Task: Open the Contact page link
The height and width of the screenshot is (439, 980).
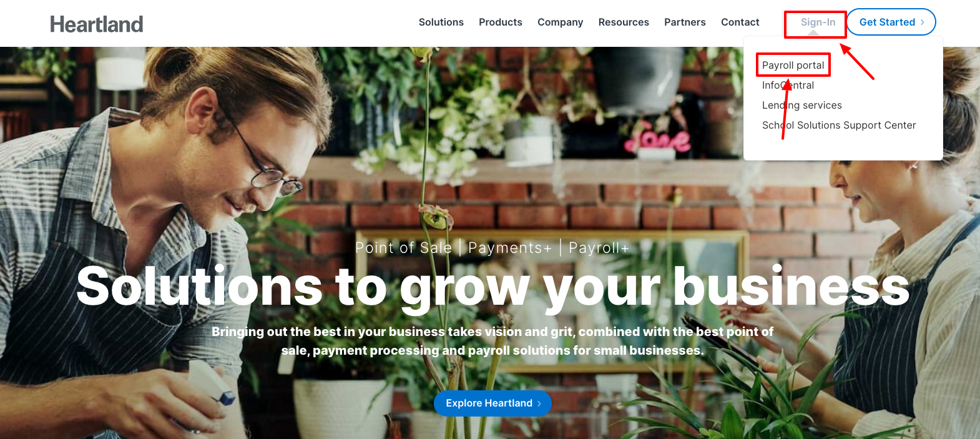Action: coord(740,22)
